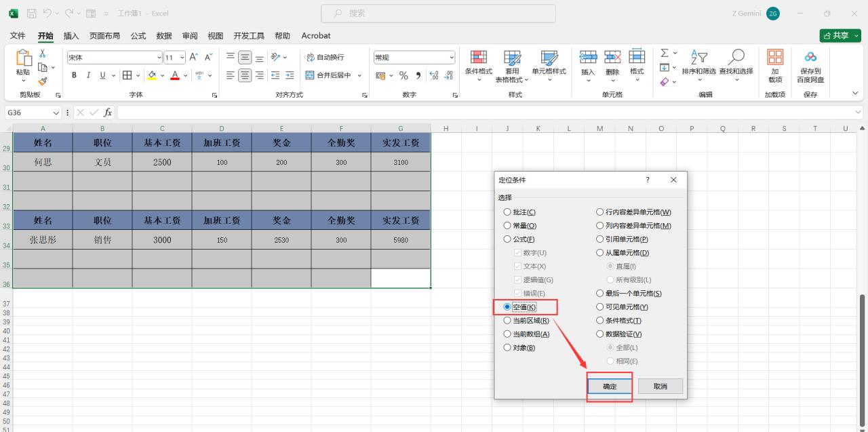Click the Add-ins (加载项) icon
The height and width of the screenshot is (432, 868).
775,57
